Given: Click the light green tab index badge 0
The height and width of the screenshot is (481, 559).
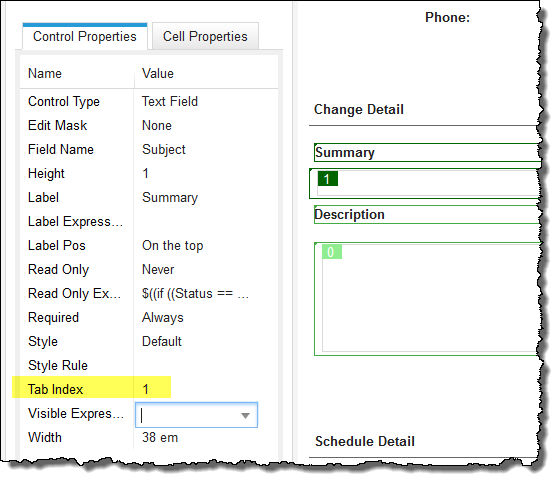Looking at the screenshot, I should tap(332, 252).
